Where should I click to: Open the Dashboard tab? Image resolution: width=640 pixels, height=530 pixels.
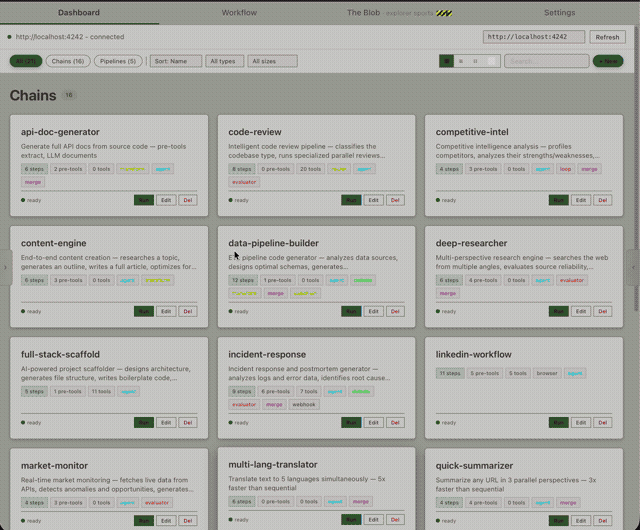click(79, 13)
